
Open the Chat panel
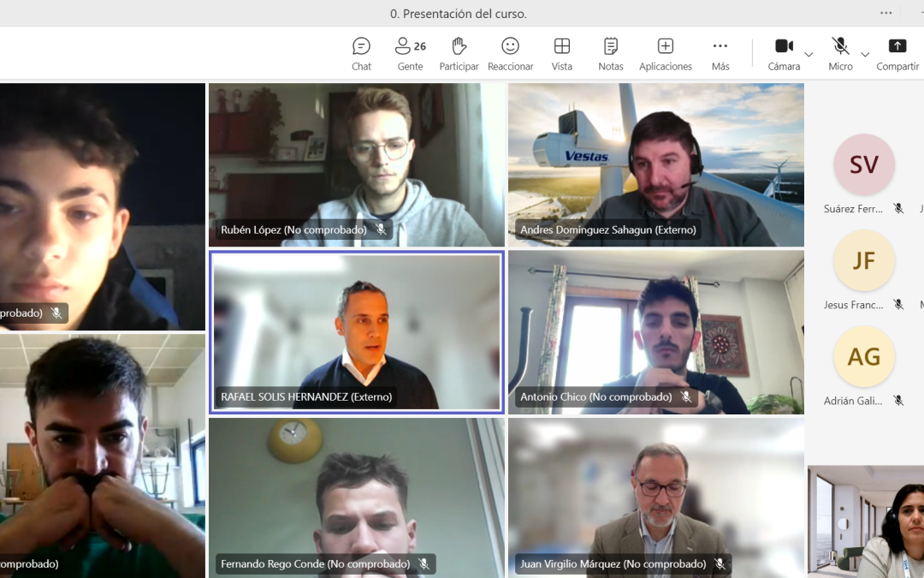(x=361, y=54)
